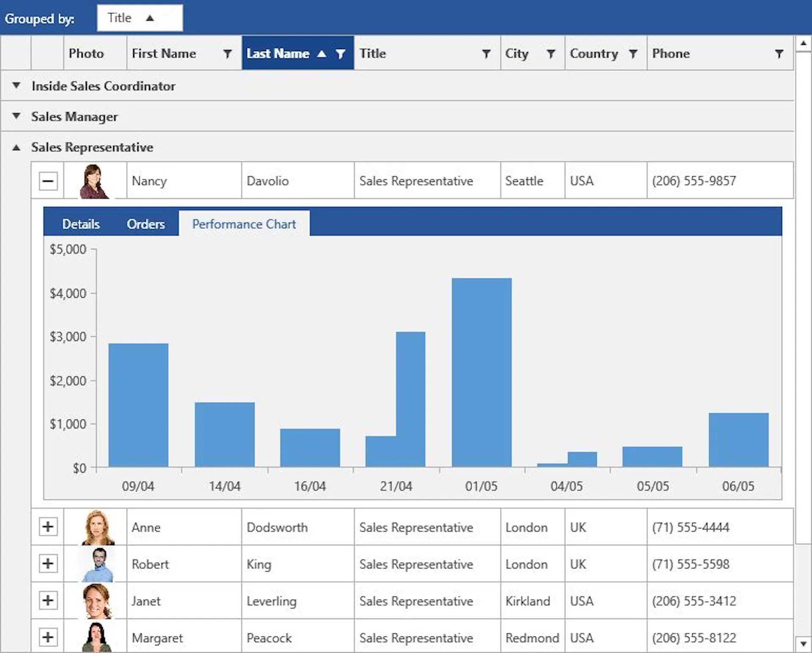The image size is (812, 653).
Task: Switch to the Details tab
Action: 81,224
